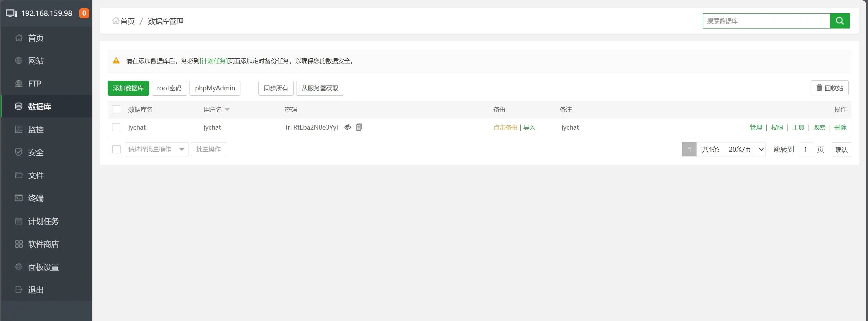Select Cron tasks (计划任务) sidebar menu

tap(43, 221)
